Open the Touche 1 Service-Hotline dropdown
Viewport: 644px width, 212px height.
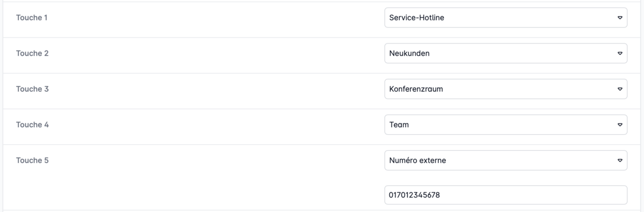coord(506,18)
